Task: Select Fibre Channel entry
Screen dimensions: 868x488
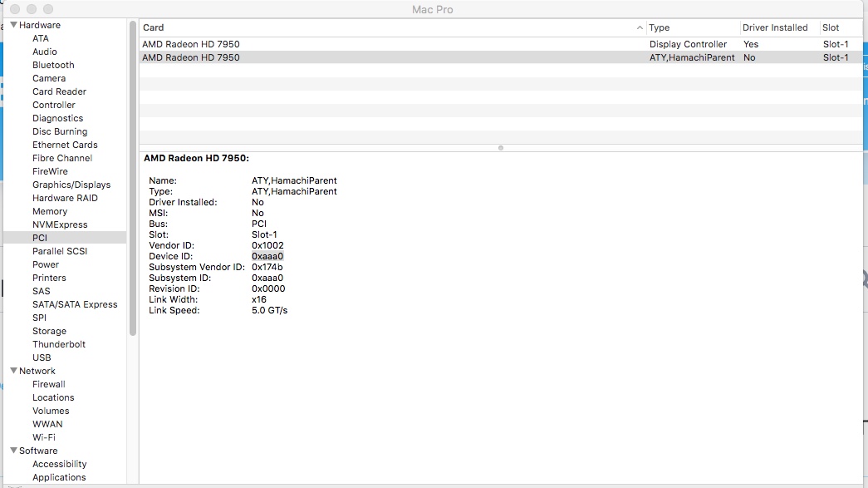Action: point(62,158)
